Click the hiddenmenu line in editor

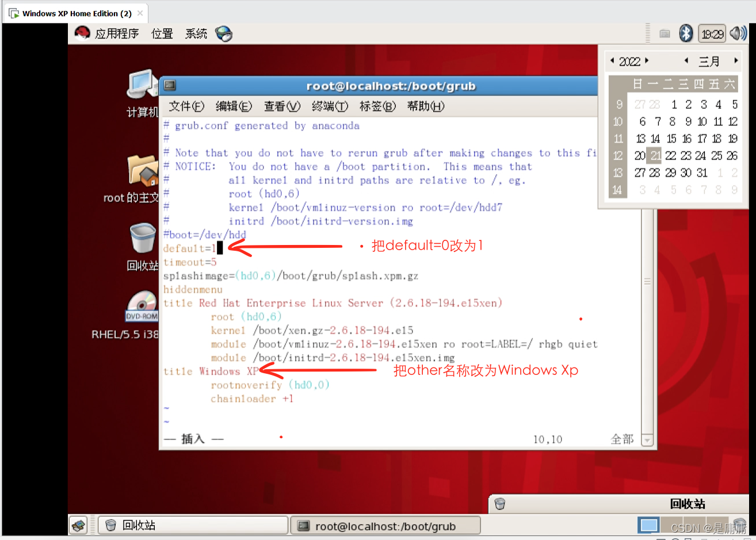coord(193,289)
